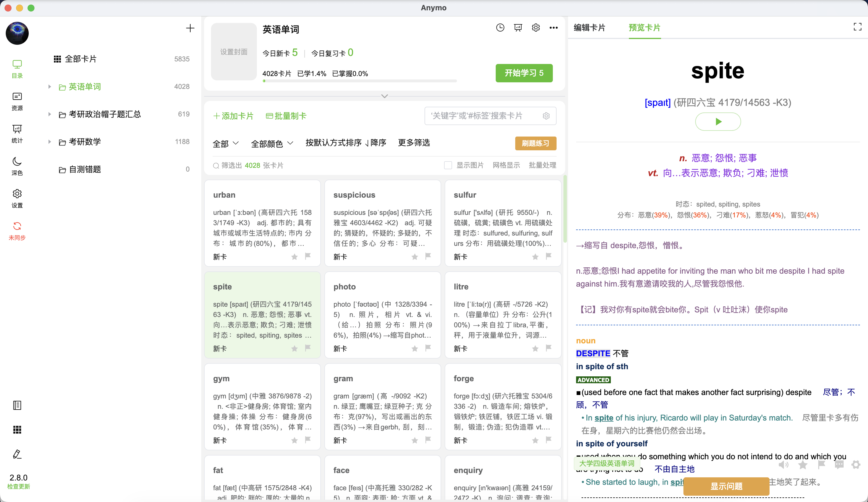Open the 目录 catalog sidebar icon
The image size is (868, 502).
pos(17,69)
